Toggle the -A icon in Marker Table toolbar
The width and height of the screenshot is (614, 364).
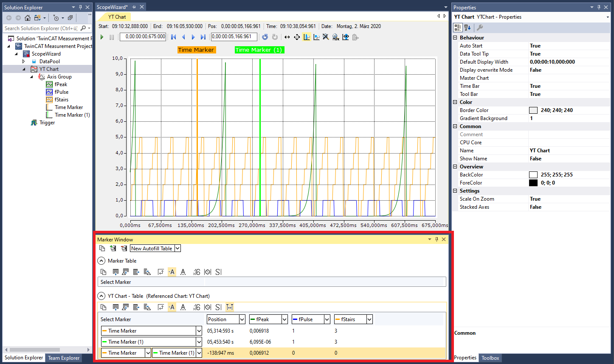[x=172, y=272]
